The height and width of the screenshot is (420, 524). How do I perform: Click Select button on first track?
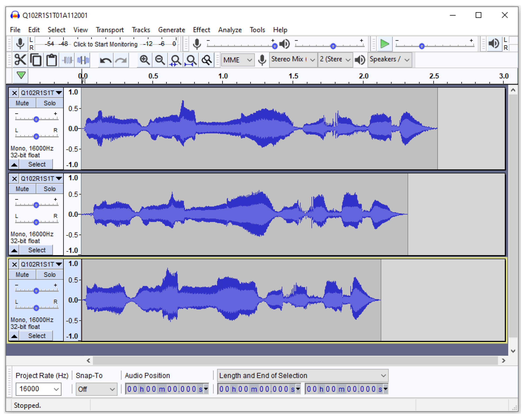[x=37, y=165]
